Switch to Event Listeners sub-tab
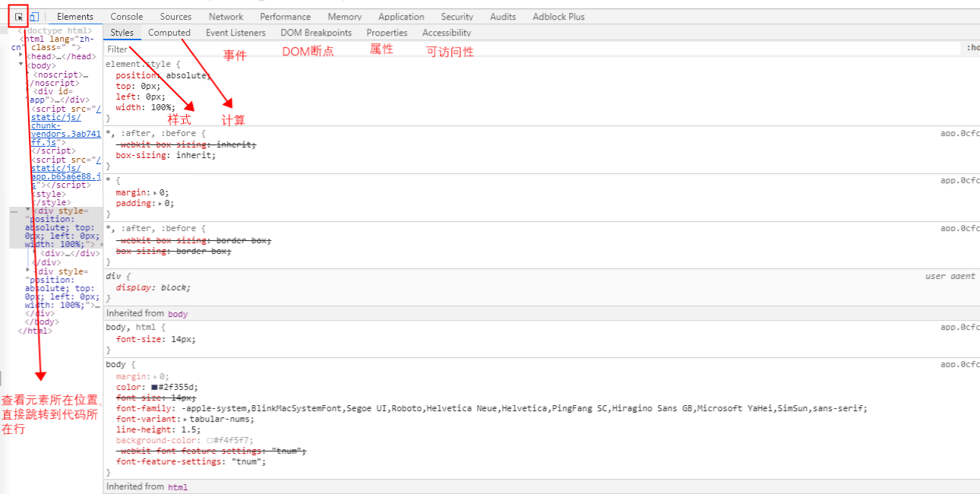The image size is (980, 494). [x=236, y=33]
